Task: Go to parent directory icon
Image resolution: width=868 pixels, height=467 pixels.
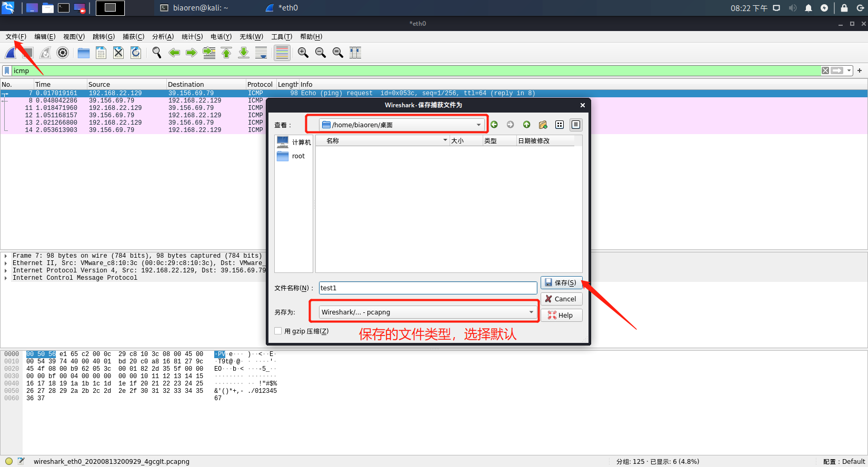Action: click(x=526, y=125)
